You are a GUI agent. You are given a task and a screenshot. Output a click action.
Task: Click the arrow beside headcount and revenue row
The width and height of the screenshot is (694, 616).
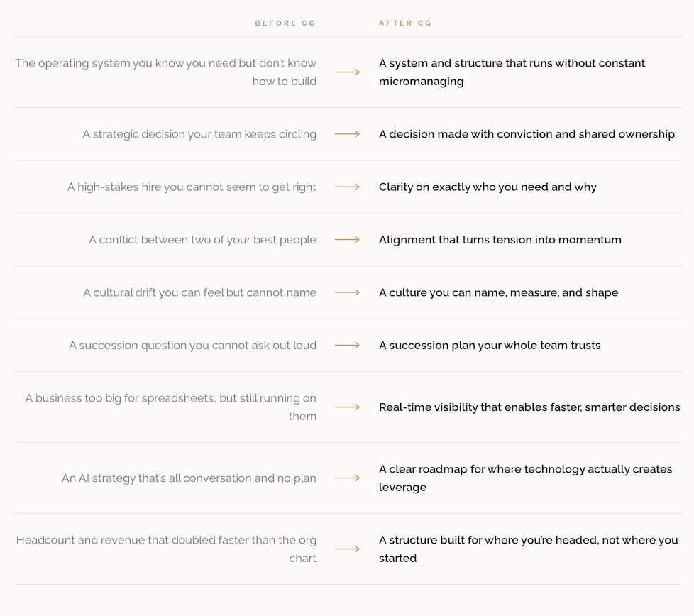pos(347,549)
